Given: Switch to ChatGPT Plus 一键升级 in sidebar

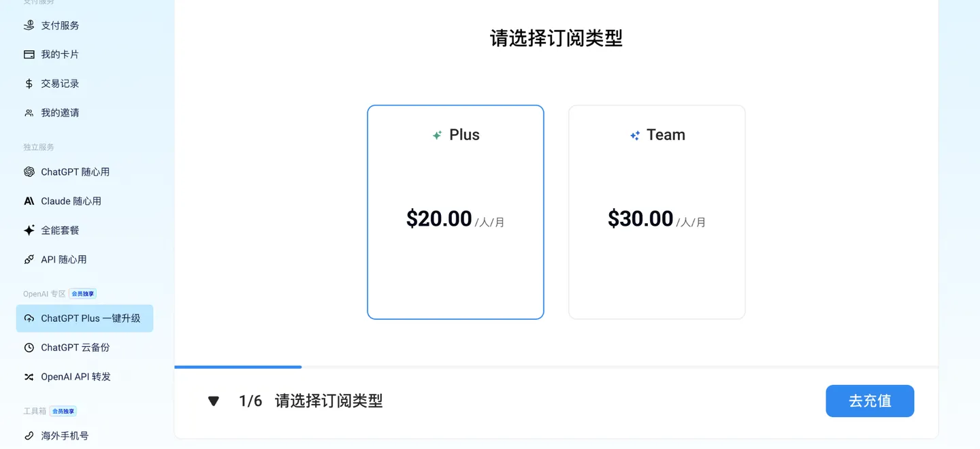Looking at the screenshot, I should pyautogui.click(x=84, y=318).
